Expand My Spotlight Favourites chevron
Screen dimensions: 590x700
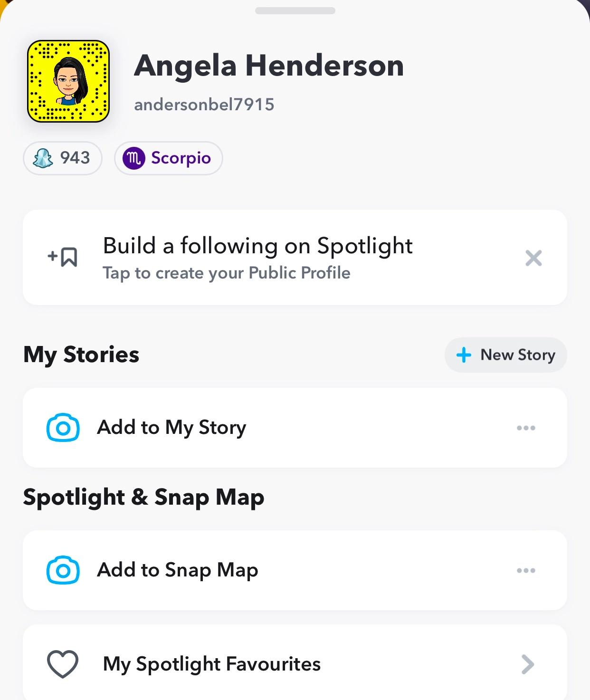pos(528,664)
